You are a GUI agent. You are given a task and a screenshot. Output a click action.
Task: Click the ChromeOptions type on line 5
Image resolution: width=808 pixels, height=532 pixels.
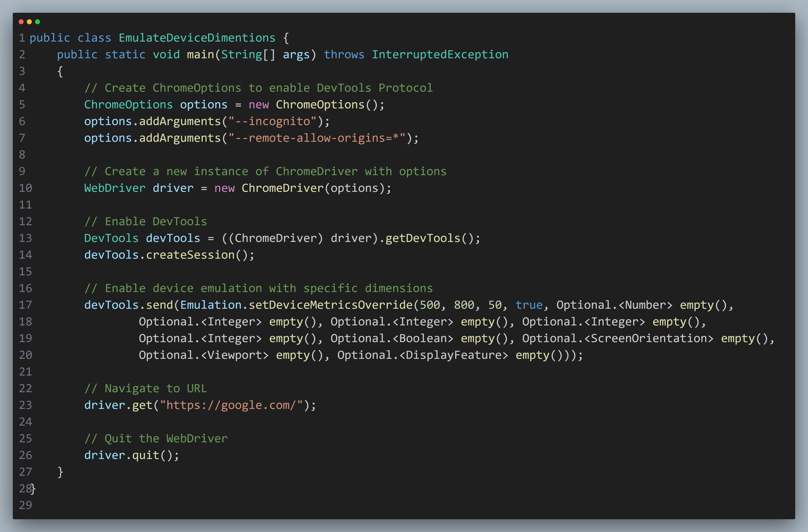[128, 104]
